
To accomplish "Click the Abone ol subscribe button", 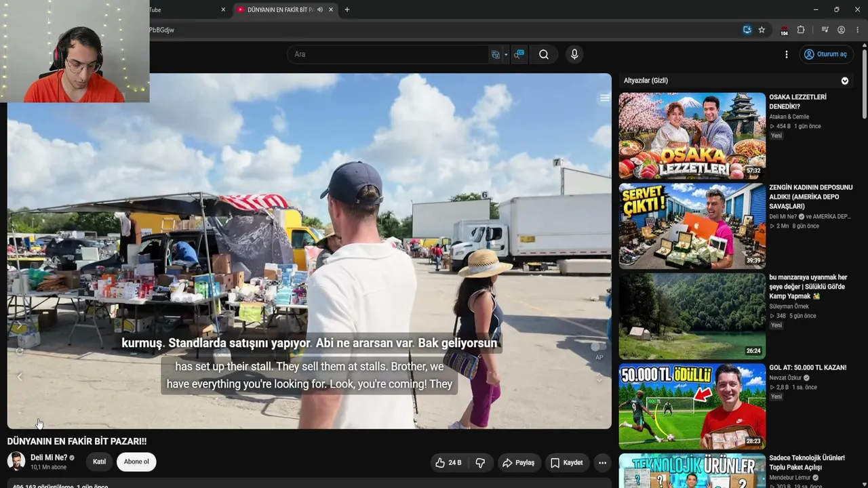I will coord(136,462).
